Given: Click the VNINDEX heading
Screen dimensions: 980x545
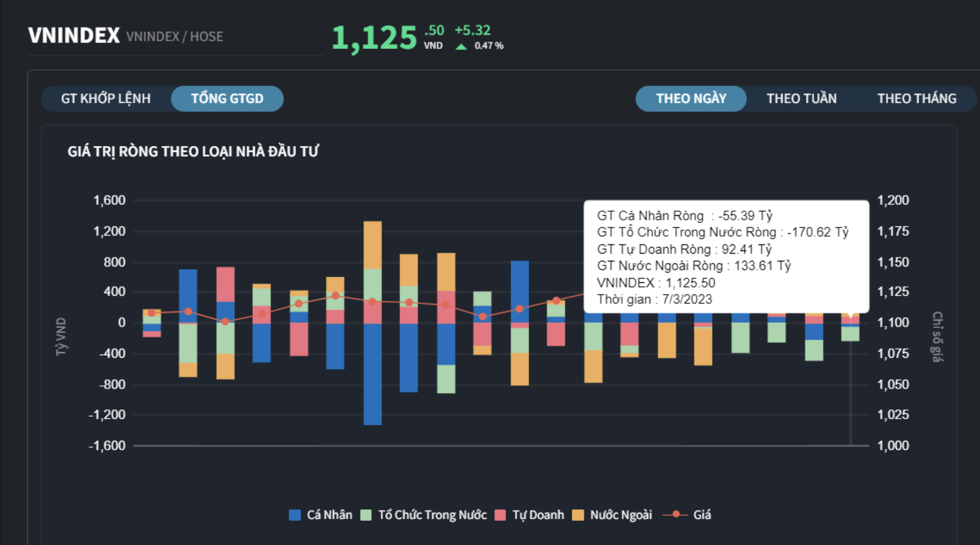Looking at the screenshot, I should point(74,35).
